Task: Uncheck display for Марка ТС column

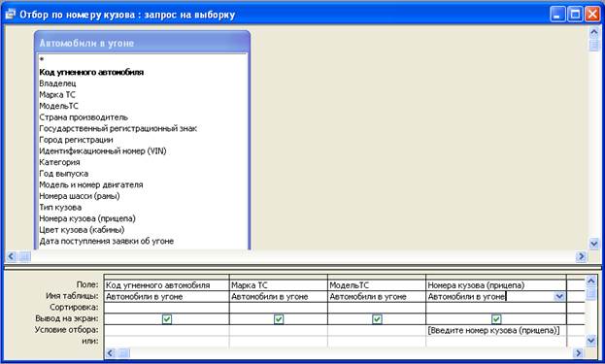Action: [279, 319]
